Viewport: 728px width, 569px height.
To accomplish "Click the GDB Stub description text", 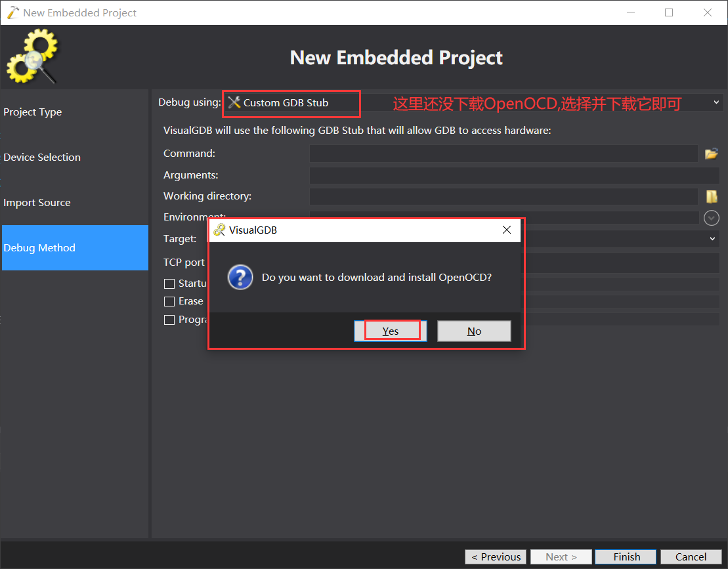I will click(357, 131).
